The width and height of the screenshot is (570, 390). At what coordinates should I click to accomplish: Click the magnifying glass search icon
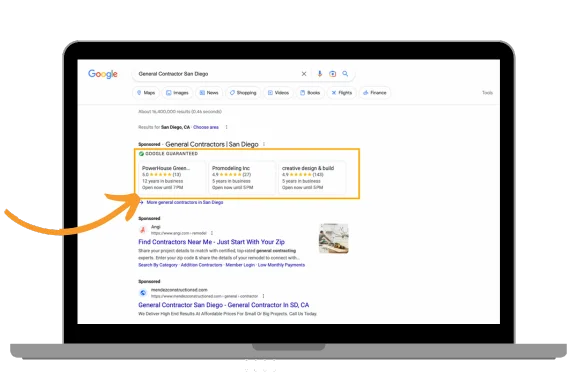pos(345,74)
